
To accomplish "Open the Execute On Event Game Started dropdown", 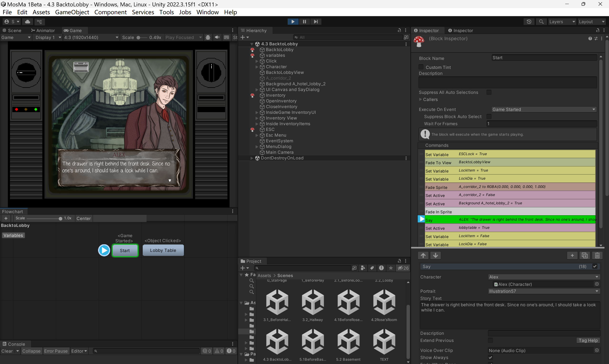I will pyautogui.click(x=544, y=109).
